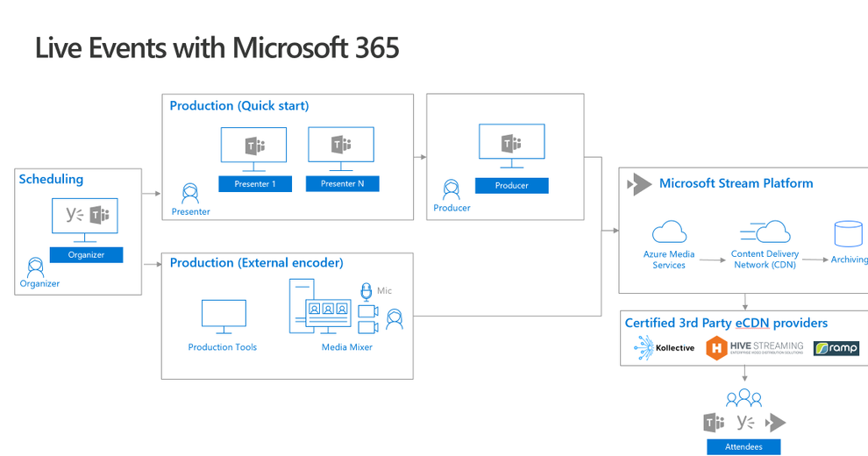Click the lower video camera icon

coord(368,327)
